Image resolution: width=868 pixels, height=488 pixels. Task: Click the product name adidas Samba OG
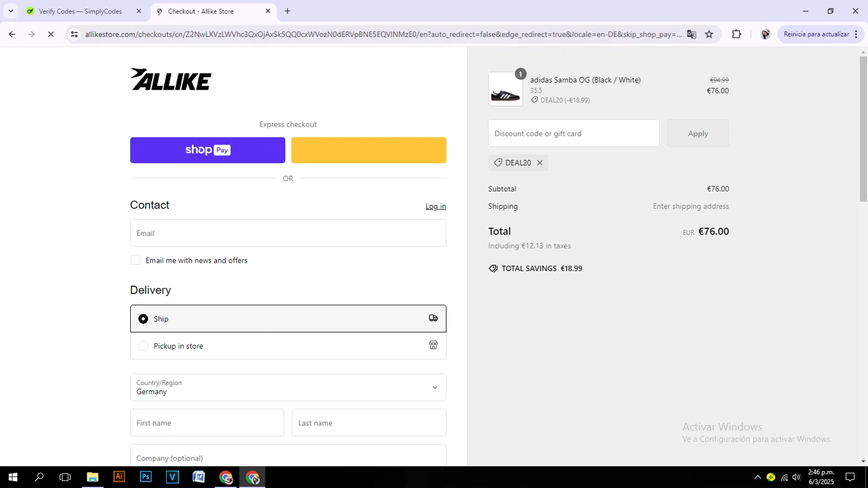click(585, 80)
